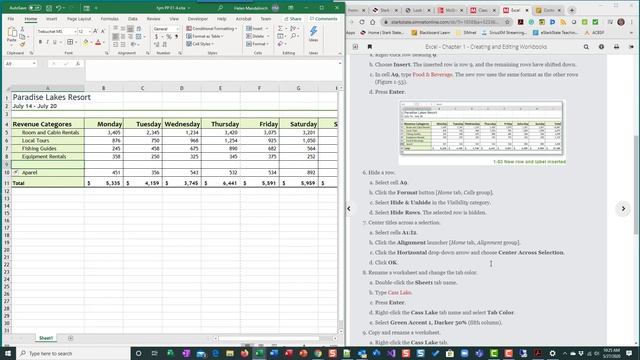Select cell A4 Revenue Categores

click(x=47, y=124)
